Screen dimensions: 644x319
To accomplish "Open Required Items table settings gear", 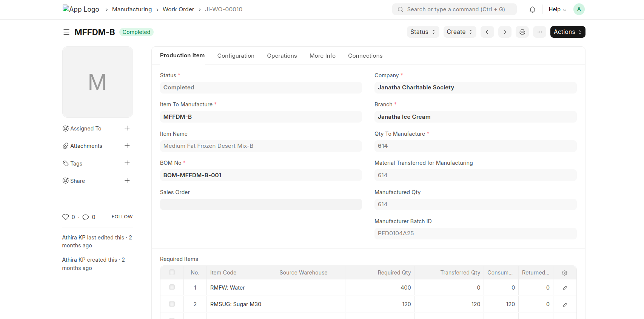I will point(564,273).
